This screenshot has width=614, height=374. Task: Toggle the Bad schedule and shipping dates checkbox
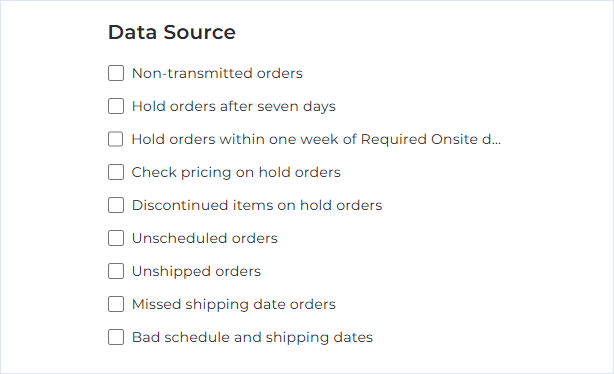tap(116, 337)
